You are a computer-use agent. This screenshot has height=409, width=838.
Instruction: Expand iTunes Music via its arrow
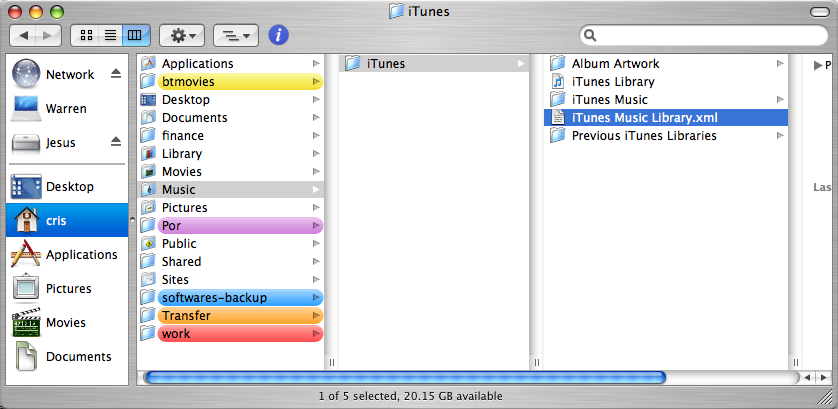coord(780,99)
